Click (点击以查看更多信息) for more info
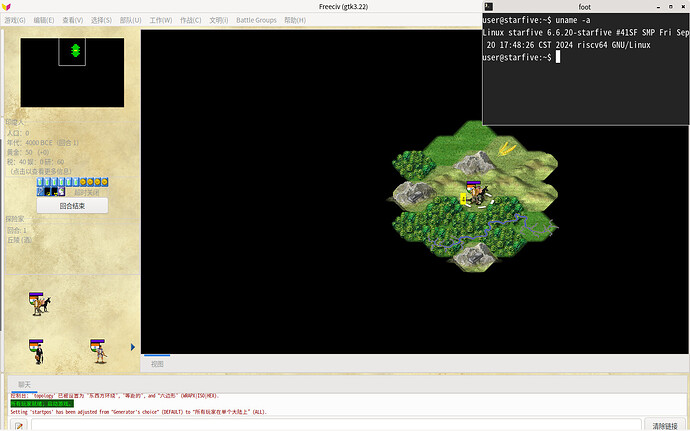Image resolution: width=690 pixels, height=431 pixels. point(40,171)
